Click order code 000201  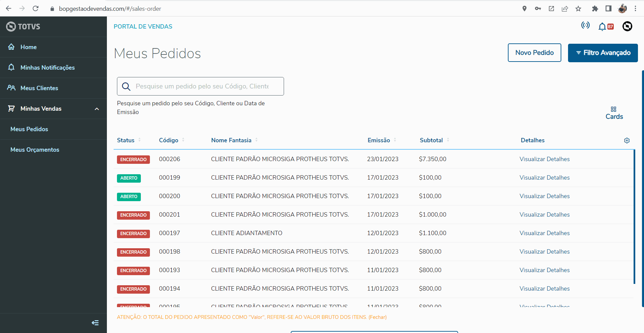point(169,215)
